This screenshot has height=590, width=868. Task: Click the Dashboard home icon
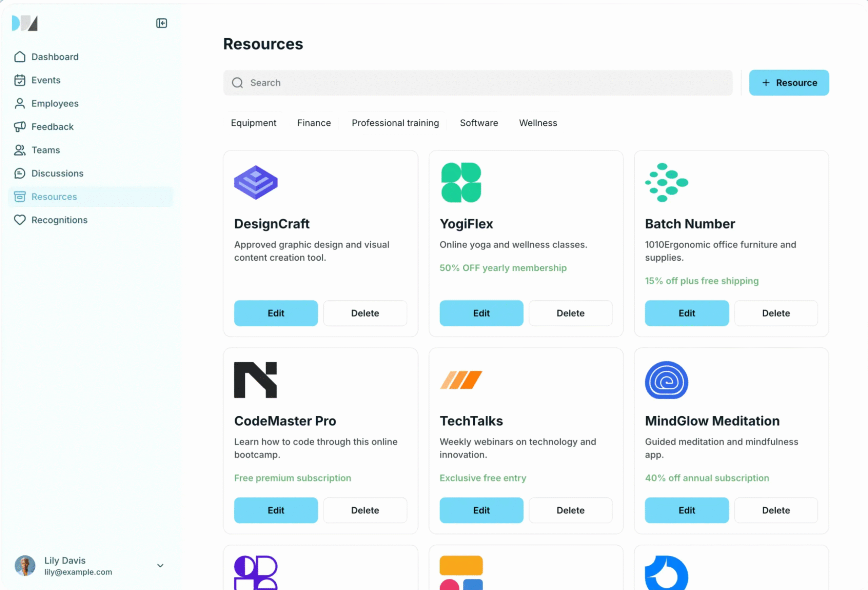20,57
